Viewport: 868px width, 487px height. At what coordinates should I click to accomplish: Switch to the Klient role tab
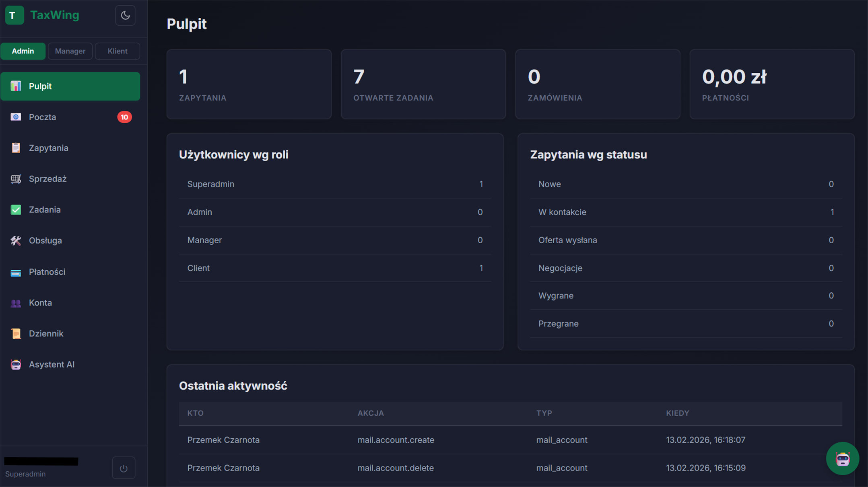pos(117,51)
